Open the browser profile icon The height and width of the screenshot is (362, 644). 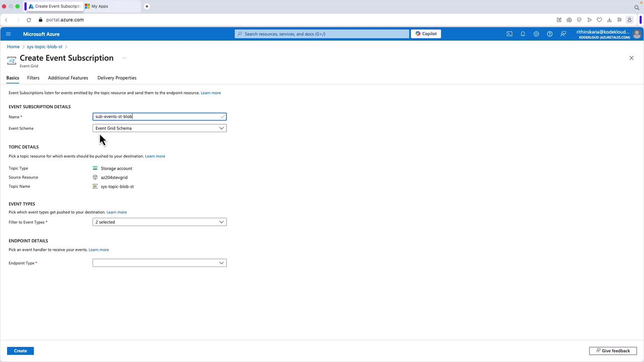pyautogui.click(x=629, y=20)
